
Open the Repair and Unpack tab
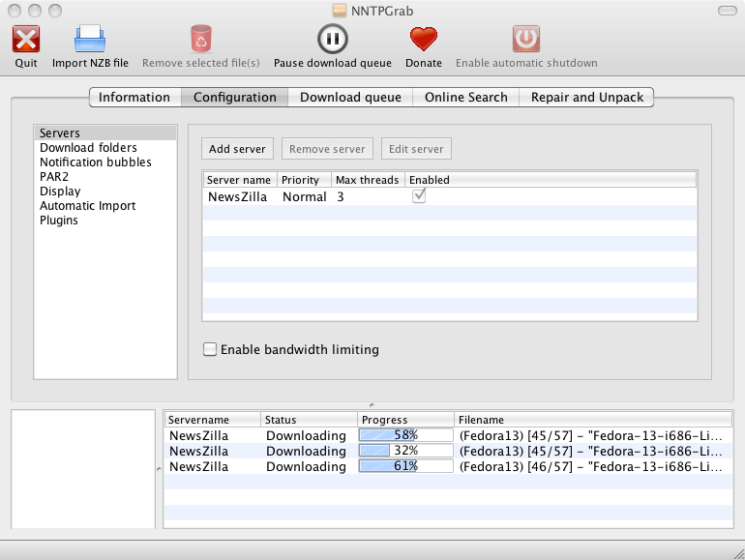(x=586, y=97)
